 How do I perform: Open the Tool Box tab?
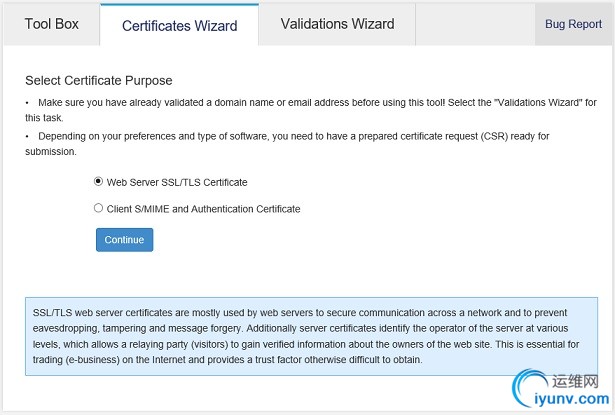click(50, 24)
